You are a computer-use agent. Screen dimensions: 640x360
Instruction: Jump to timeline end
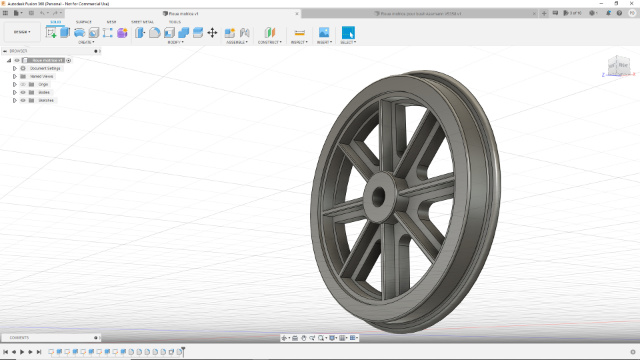(39, 352)
